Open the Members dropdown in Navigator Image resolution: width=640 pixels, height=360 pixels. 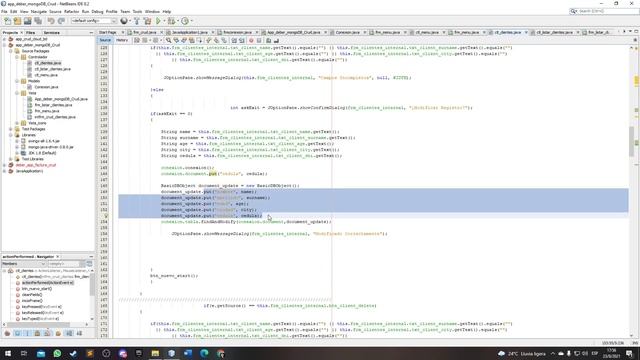coord(24,264)
